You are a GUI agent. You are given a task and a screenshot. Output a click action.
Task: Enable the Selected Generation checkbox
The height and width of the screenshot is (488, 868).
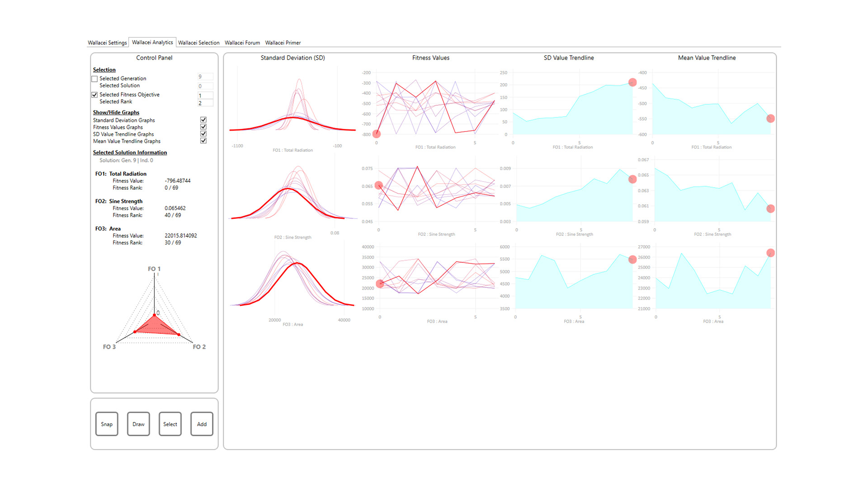[x=94, y=79]
